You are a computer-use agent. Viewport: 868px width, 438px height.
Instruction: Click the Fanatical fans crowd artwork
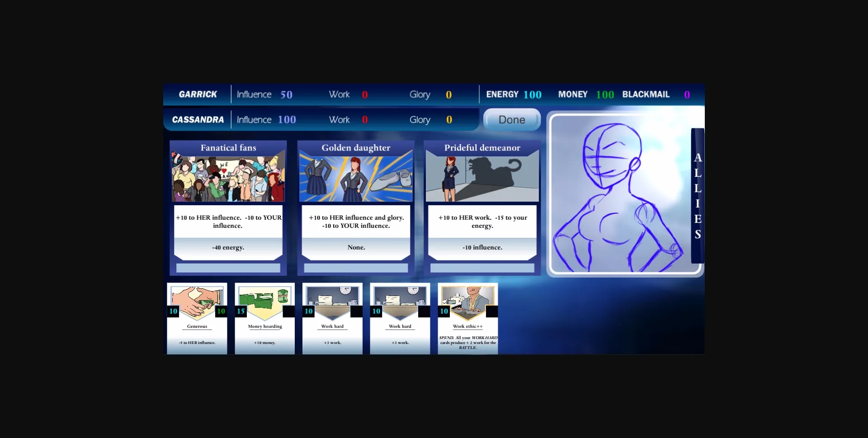click(x=228, y=178)
